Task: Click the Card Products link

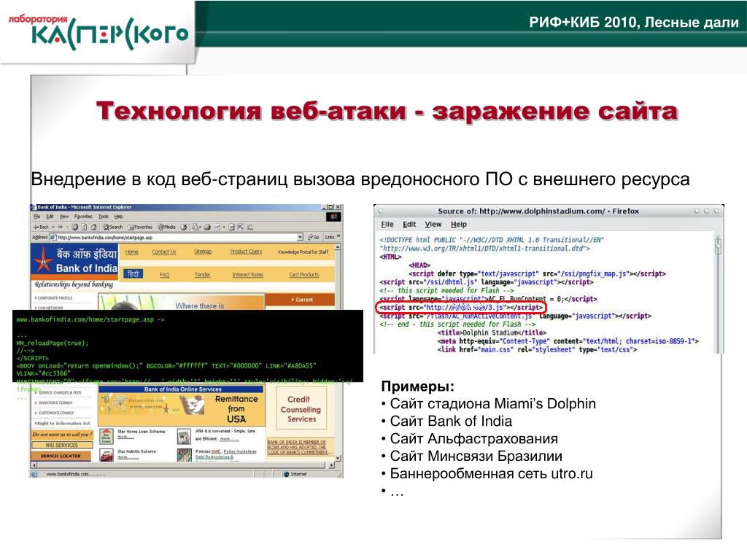Action: point(303,275)
